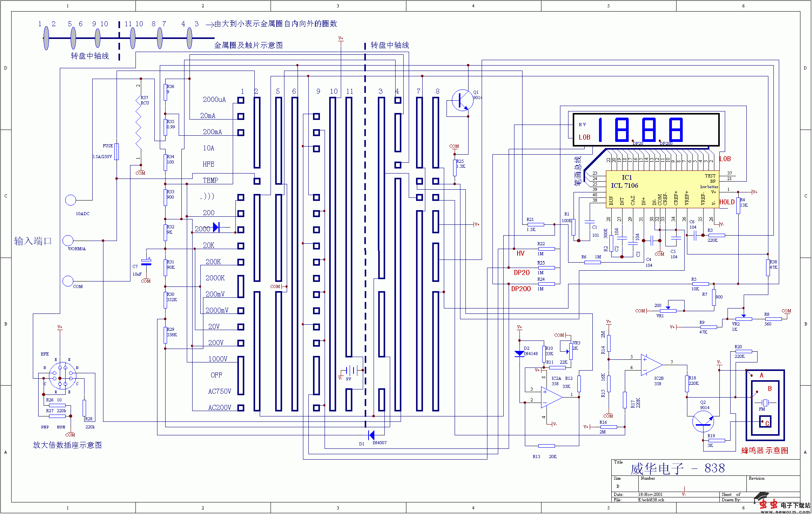This screenshot has width=812, height=514.
Task: Select the Q2 9014 transistor symbol
Action: coord(703,421)
